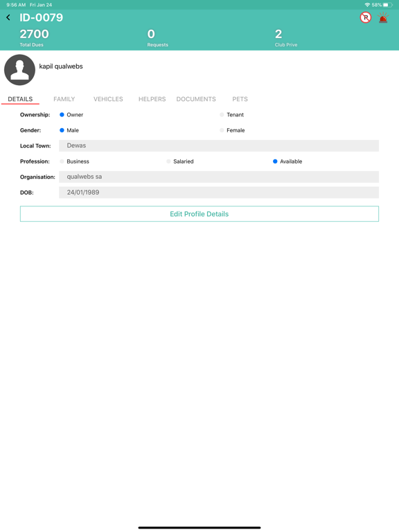Tap the name 'kapil qualwebs'

coord(61,66)
